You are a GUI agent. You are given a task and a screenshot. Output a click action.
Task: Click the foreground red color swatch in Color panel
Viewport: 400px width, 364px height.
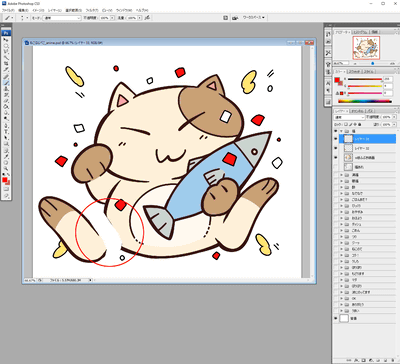click(x=337, y=80)
